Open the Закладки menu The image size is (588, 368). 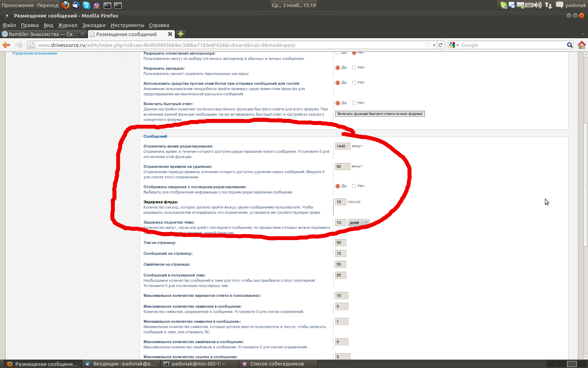(x=93, y=25)
